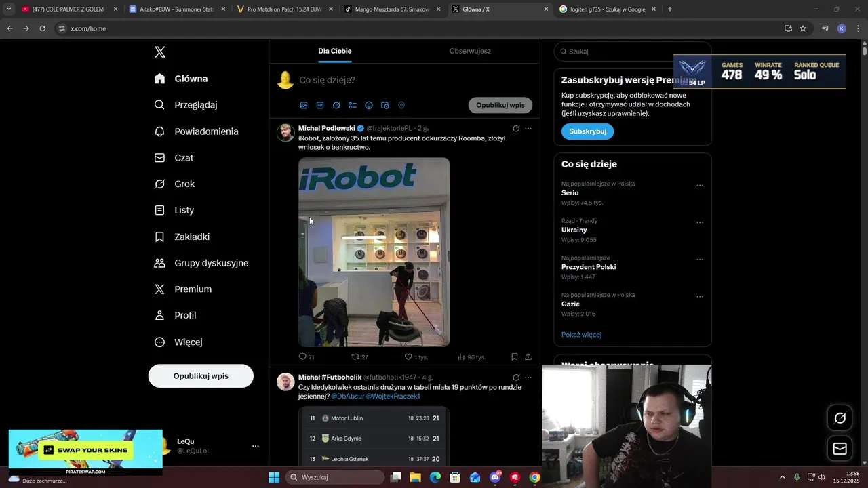This screenshot has width=868, height=488.
Task: Click the greyed Opublikuj wpis composer button
Action: point(500,105)
